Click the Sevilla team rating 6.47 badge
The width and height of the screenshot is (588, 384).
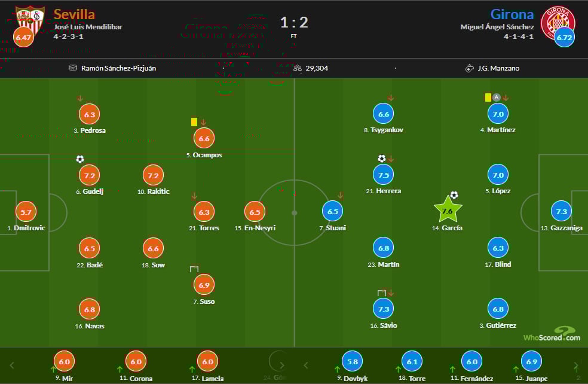[x=23, y=37]
